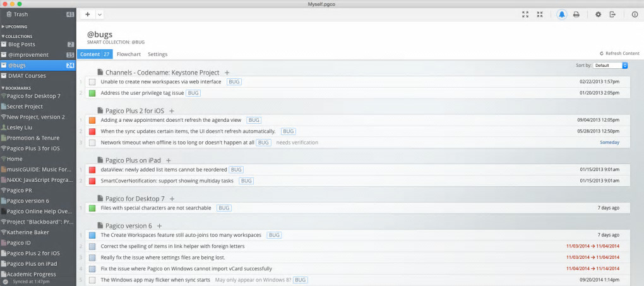Click the printer icon
This screenshot has width=644, height=286.
[x=576, y=15]
